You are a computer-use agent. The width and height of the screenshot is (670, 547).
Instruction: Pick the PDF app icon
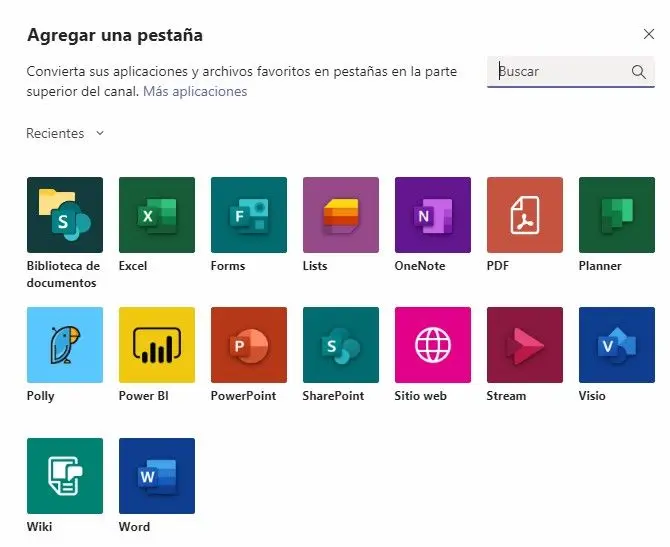(x=524, y=215)
